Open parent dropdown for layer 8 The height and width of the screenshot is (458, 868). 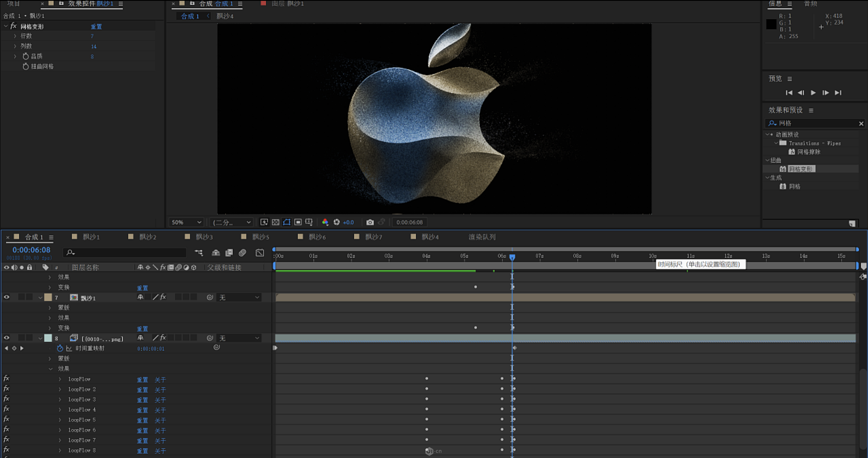tap(239, 338)
